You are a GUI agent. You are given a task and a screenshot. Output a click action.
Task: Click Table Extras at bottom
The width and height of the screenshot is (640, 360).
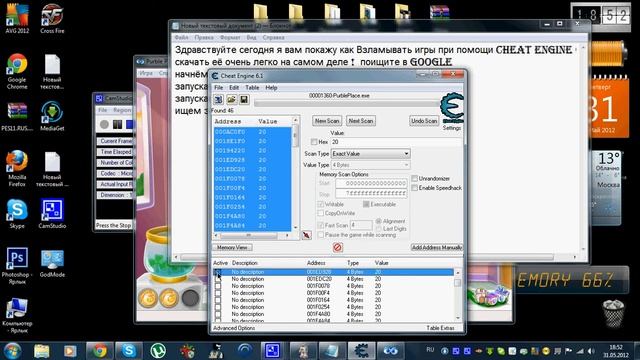[440, 328]
